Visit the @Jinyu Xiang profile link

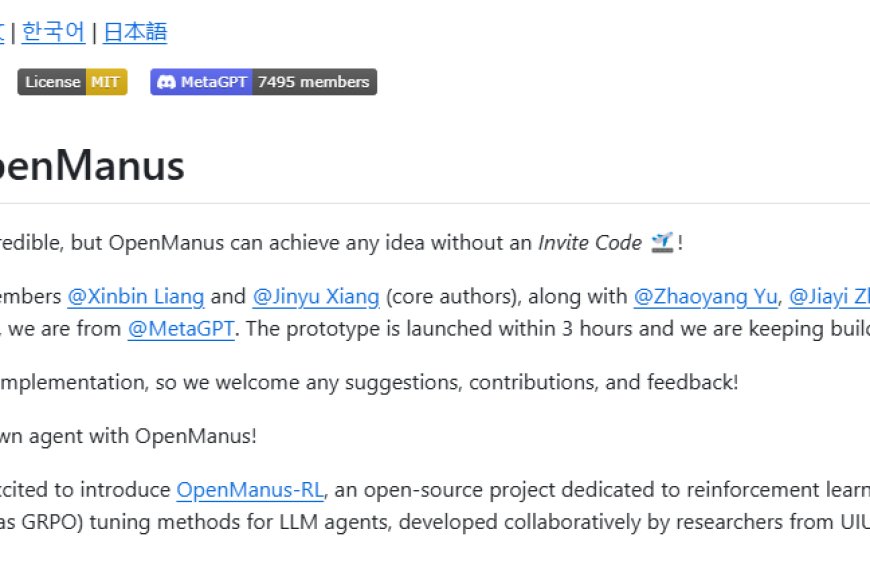[x=316, y=296]
